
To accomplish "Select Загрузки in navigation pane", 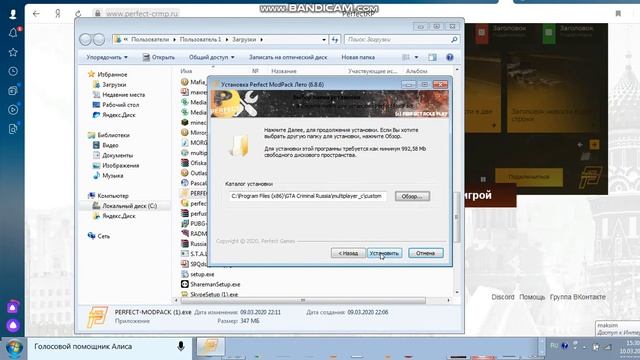I will [109, 84].
